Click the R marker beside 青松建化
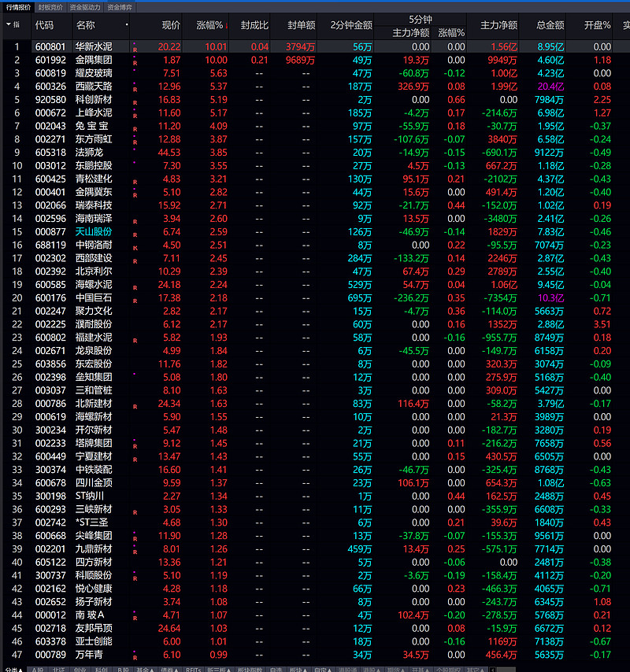Screen dimensions: 630x672 pyautogui.click(x=135, y=182)
